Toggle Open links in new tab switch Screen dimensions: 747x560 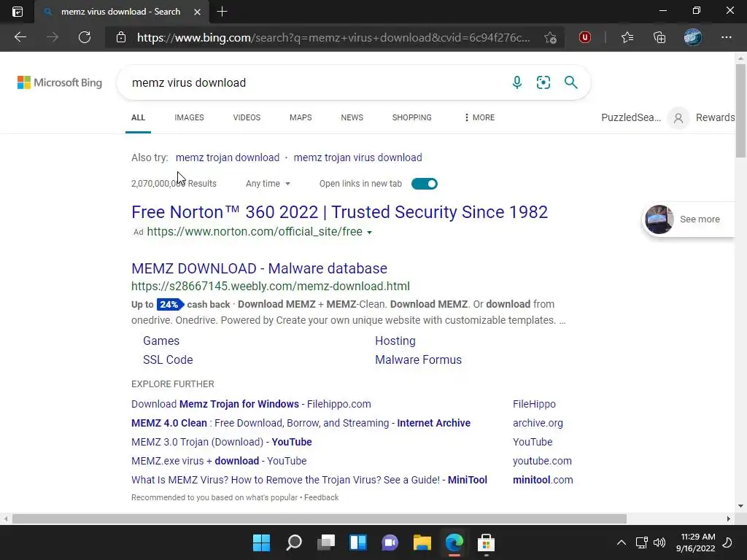[425, 184]
